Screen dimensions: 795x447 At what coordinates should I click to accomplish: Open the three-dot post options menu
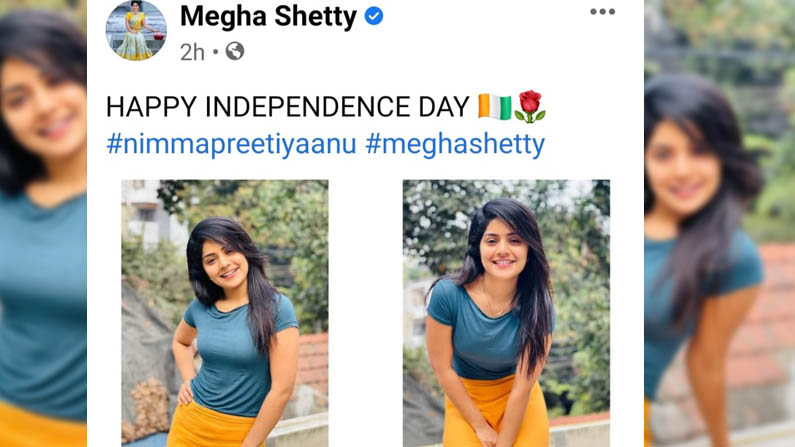(602, 12)
